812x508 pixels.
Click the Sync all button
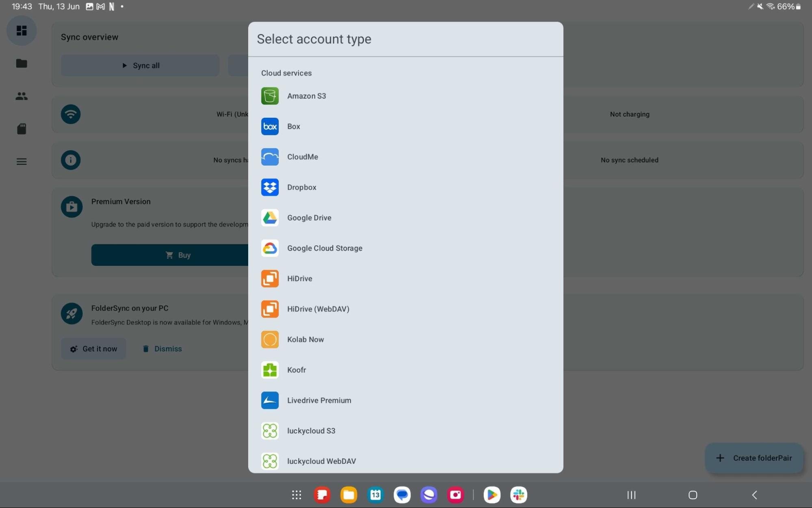click(140, 65)
